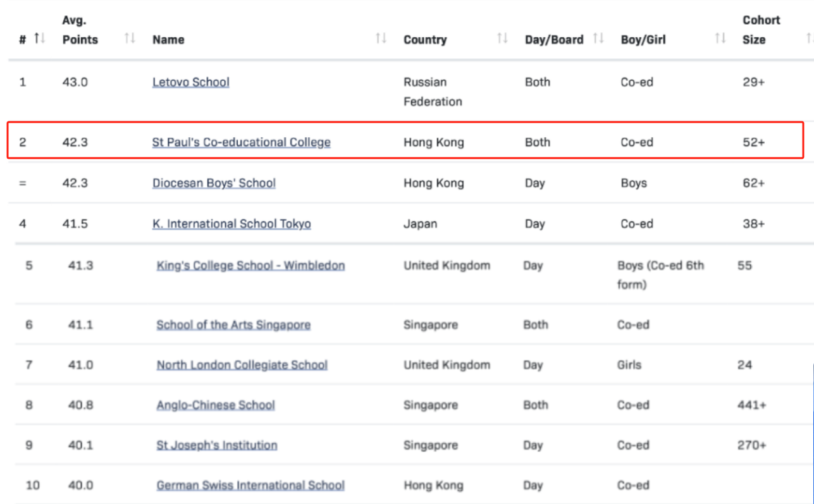Select the 41.3 average points cell
The image size is (814, 504).
pyautogui.click(x=80, y=266)
